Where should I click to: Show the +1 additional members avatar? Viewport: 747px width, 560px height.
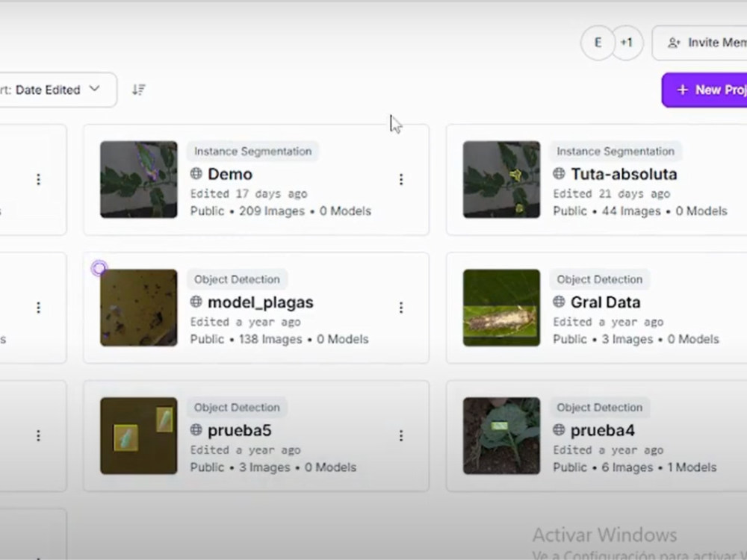627,43
